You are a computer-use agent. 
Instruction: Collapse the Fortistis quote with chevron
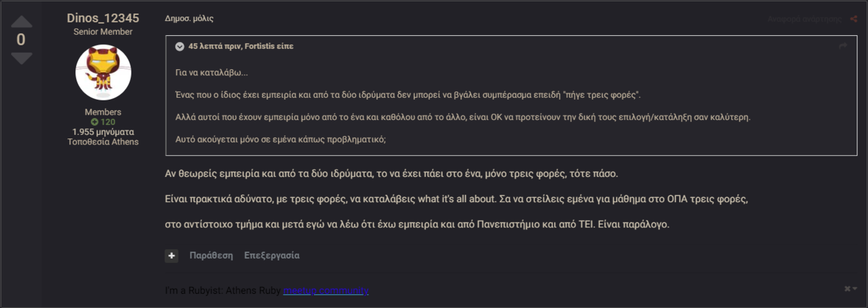[180, 47]
